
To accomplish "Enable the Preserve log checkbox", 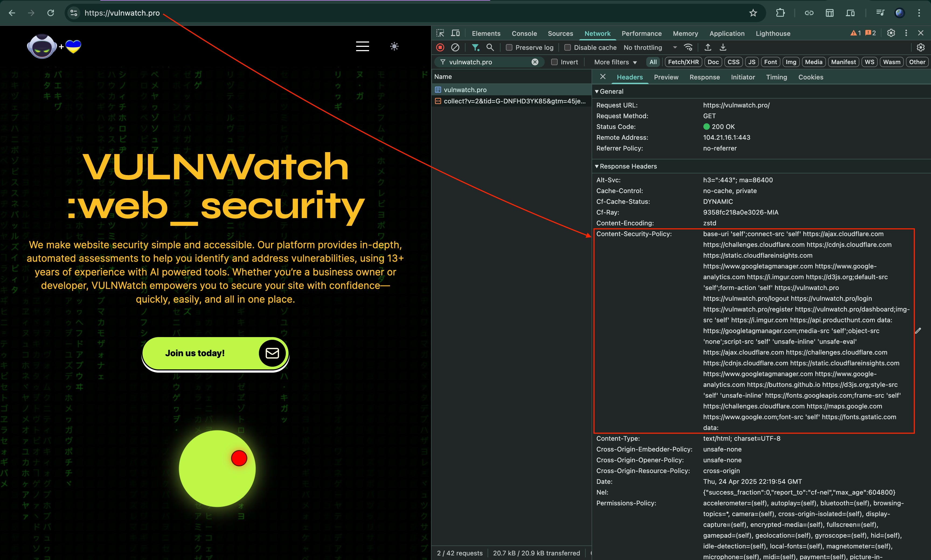I will coord(509,48).
